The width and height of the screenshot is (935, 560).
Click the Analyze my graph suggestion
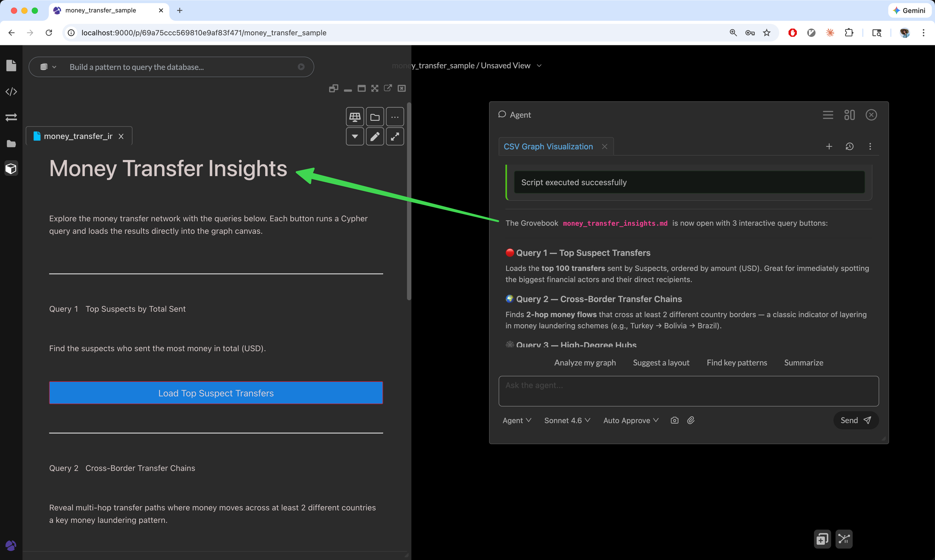click(x=585, y=363)
